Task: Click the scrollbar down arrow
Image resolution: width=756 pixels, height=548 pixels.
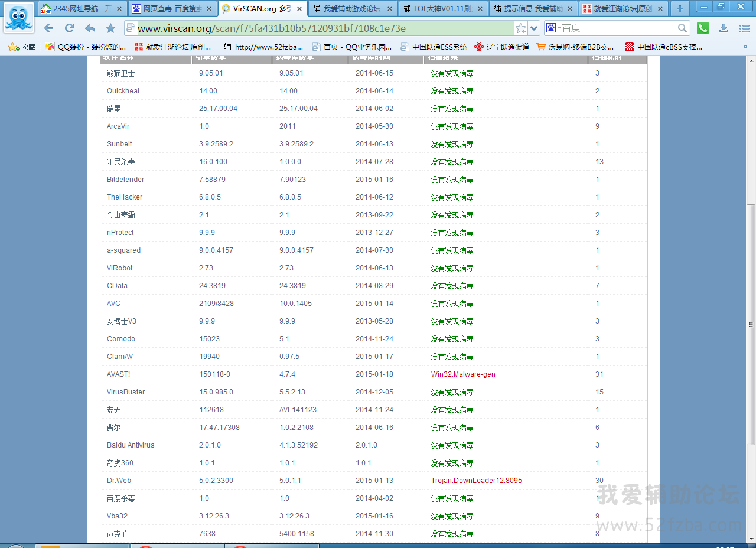Action: tap(751, 538)
